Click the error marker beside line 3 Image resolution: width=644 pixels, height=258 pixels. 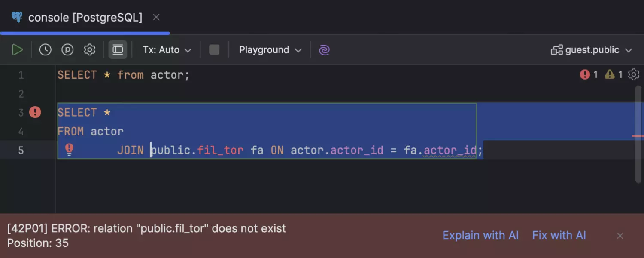point(35,112)
